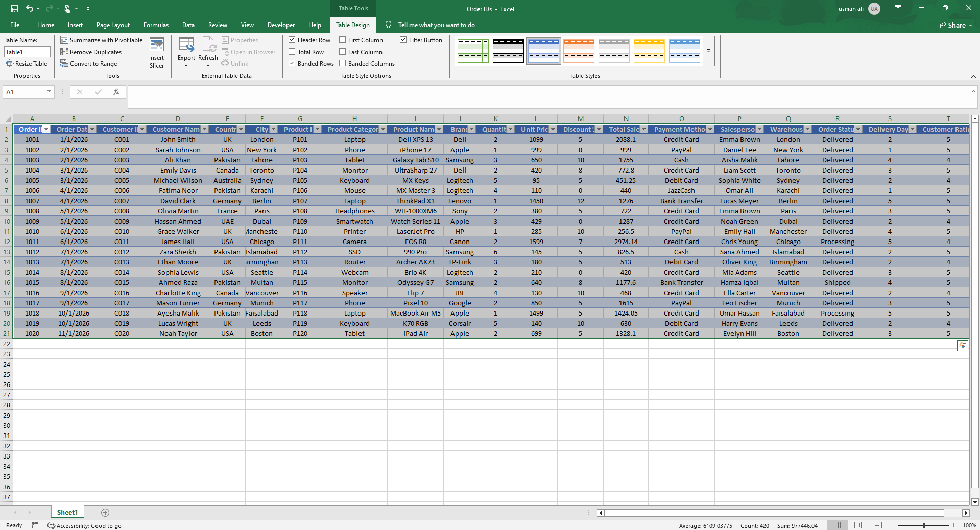The width and height of the screenshot is (980, 530).
Task: Enable the First Column checkbox
Action: pos(342,40)
